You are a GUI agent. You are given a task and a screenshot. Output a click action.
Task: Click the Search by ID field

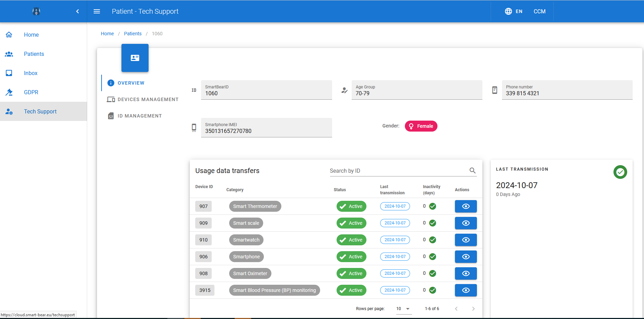398,171
